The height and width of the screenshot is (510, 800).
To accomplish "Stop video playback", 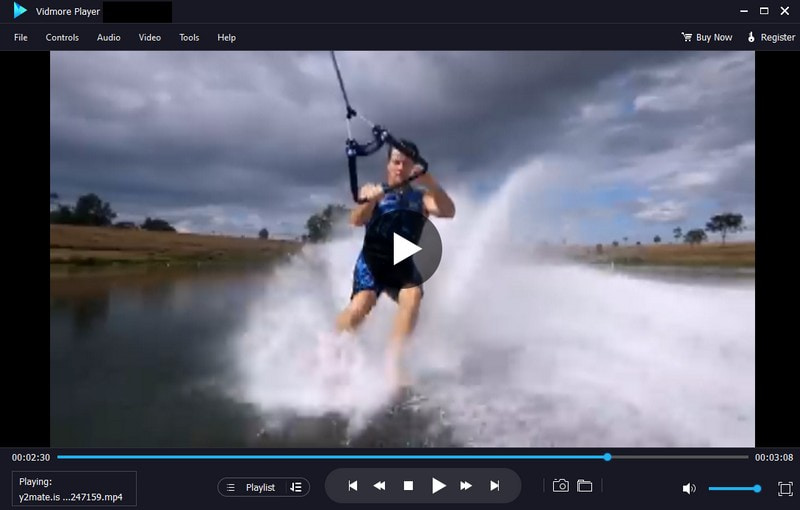I will pyautogui.click(x=408, y=486).
